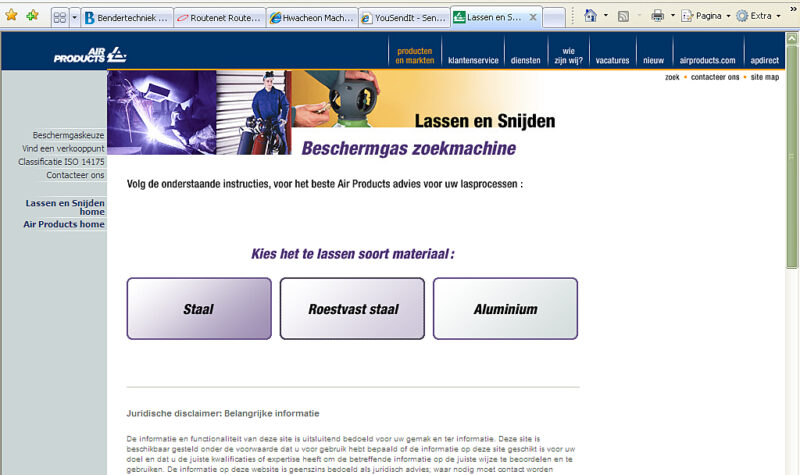Open a new blank tab
The width and height of the screenshot is (800, 475).
tap(554, 18)
